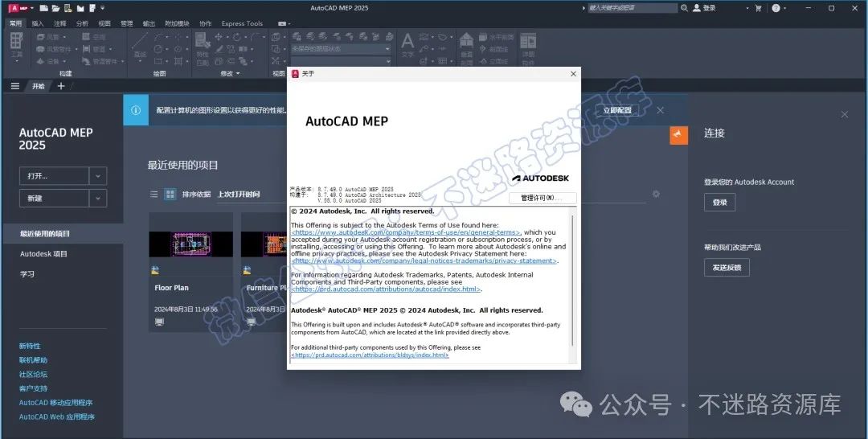
Task: Click the plus icon to add new drawing tab
Action: pyautogui.click(x=61, y=86)
